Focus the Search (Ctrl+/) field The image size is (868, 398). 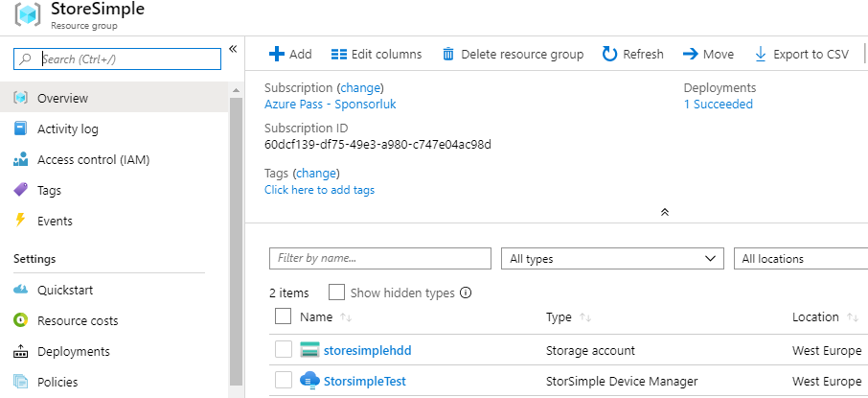(117, 59)
